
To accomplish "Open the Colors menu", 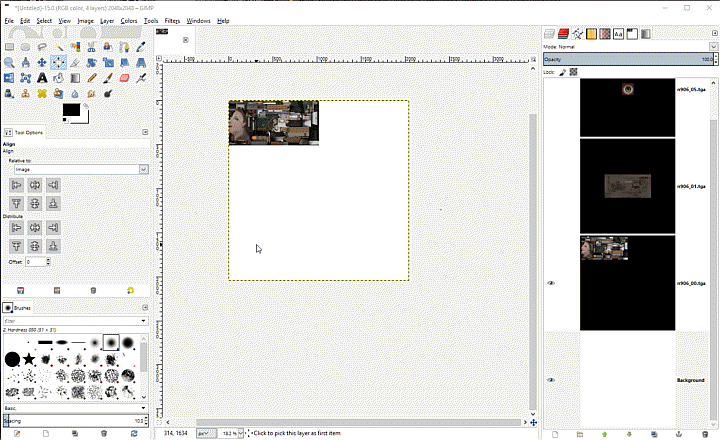I will pyautogui.click(x=129, y=21).
